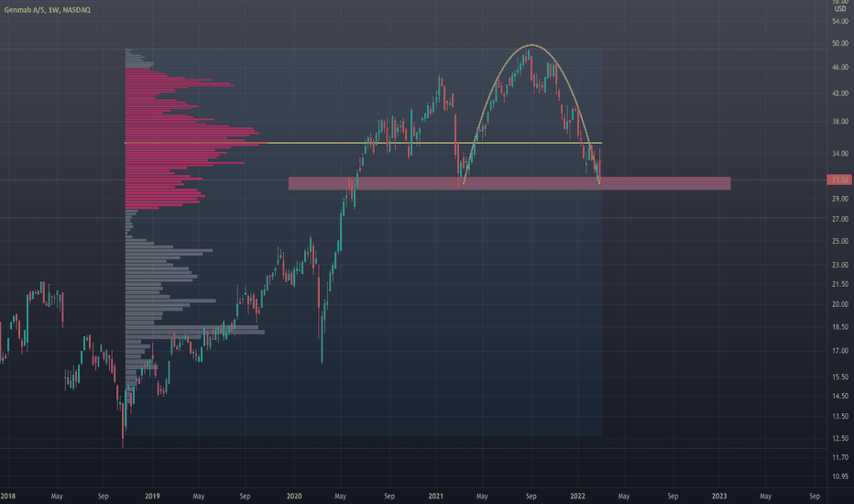This screenshot has width=854, height=504.
Task: Click the longest pink volume profile bar
Action: 197,143
